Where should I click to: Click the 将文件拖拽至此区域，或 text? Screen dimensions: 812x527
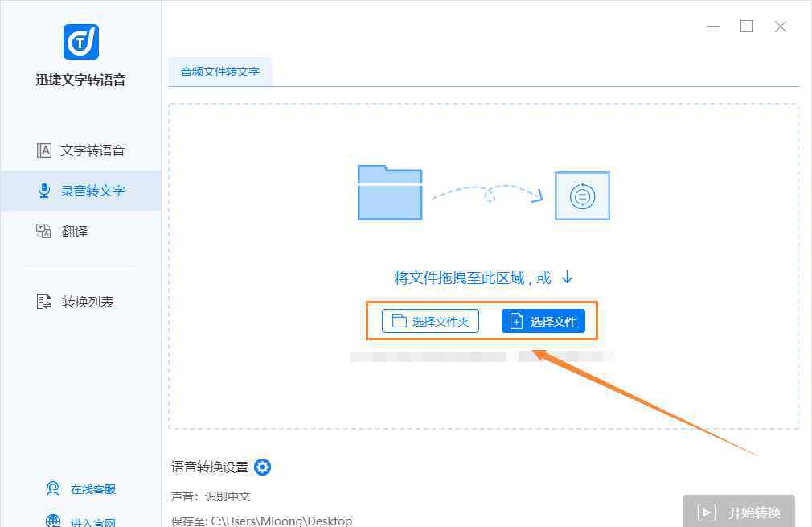click(x=472, y=278)
